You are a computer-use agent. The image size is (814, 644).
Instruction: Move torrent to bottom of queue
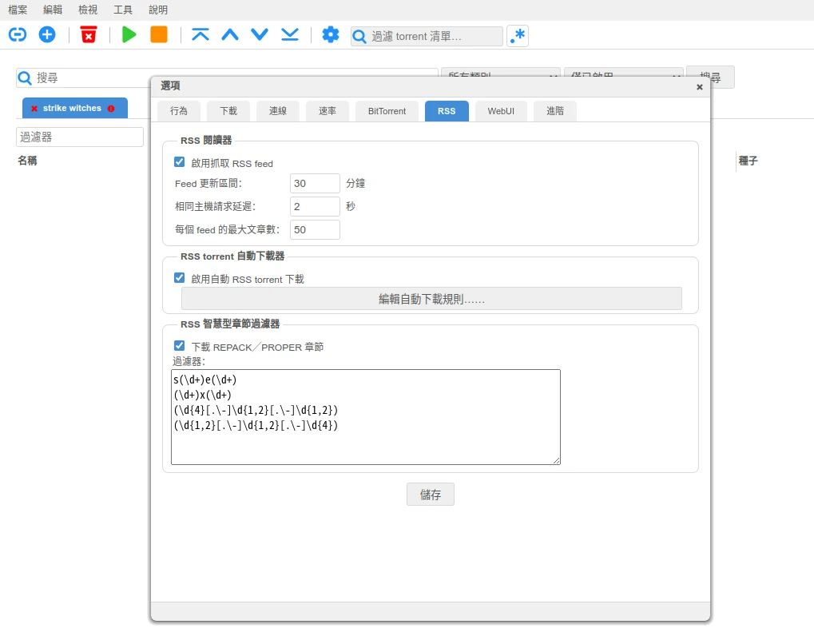(289, 34)
